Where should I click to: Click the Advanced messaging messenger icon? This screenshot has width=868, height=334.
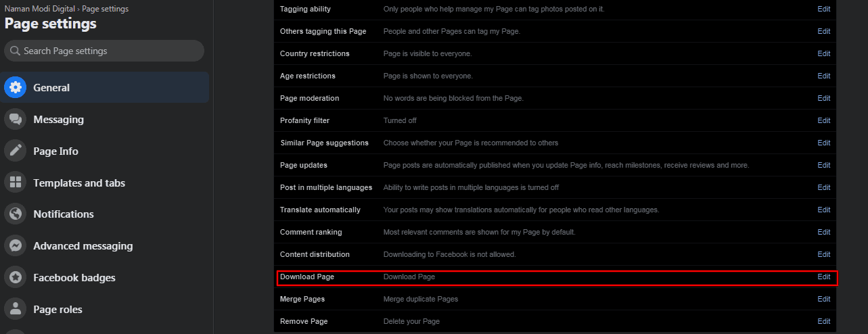(x=16, y=245)
